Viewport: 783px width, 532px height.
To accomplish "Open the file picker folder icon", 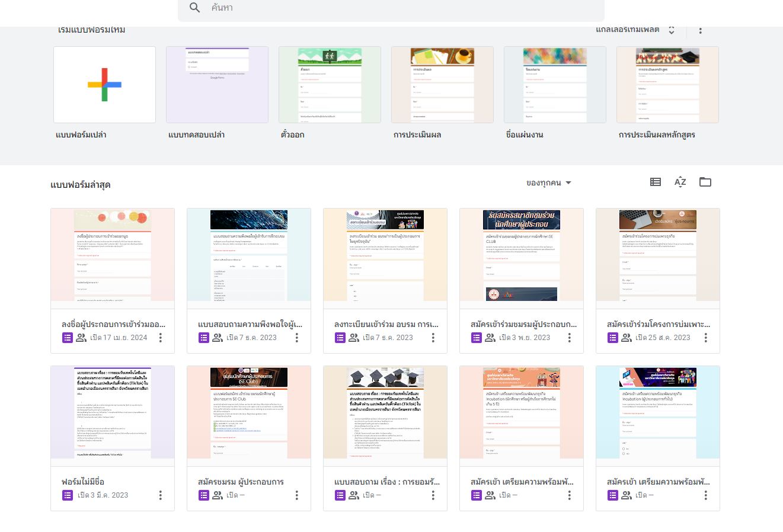I will (x=705, y=182).
